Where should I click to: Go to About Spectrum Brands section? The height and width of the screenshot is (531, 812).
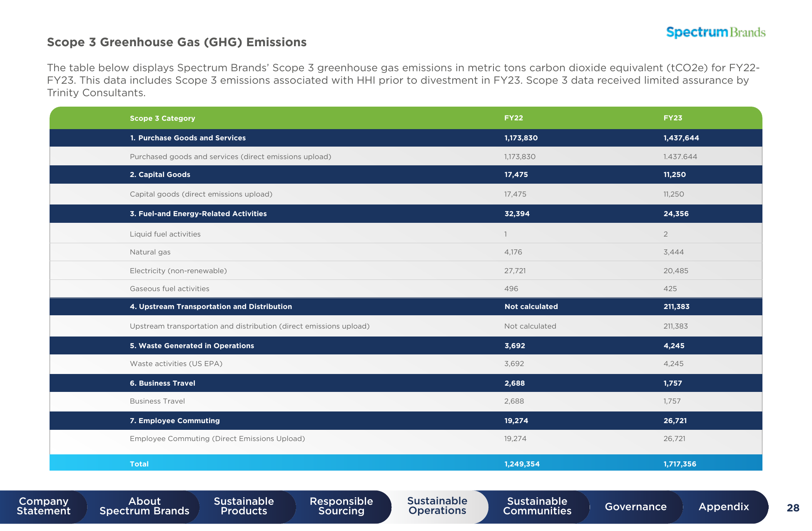[x=144, y=506]
